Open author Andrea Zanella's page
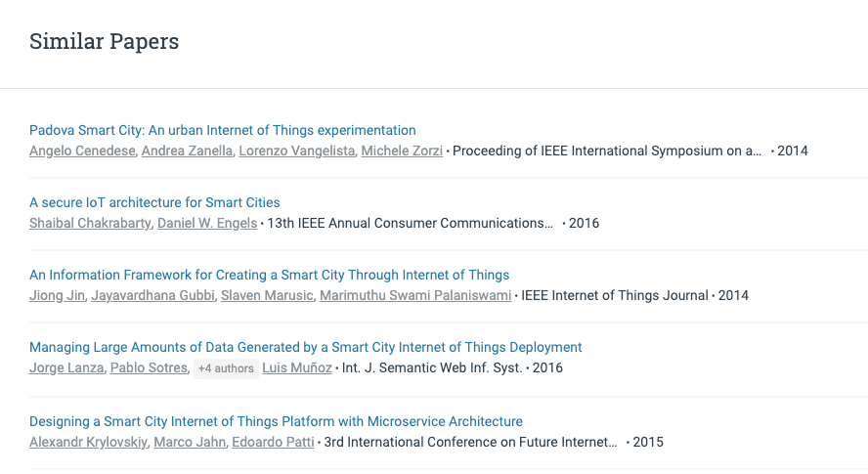This screenshot has height=474, width=868. tap(187, 151)
